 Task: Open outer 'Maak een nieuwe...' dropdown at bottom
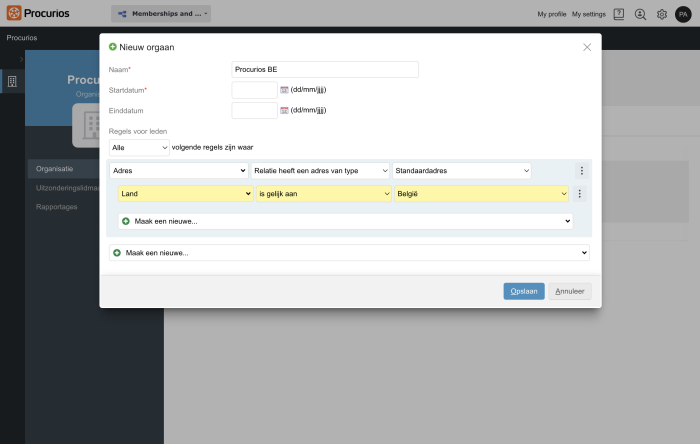[x=349, y=253]
